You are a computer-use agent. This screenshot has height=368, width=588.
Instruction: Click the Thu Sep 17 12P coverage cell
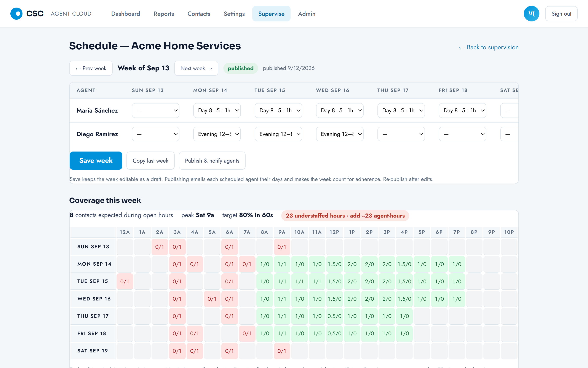tap(334, 316)
